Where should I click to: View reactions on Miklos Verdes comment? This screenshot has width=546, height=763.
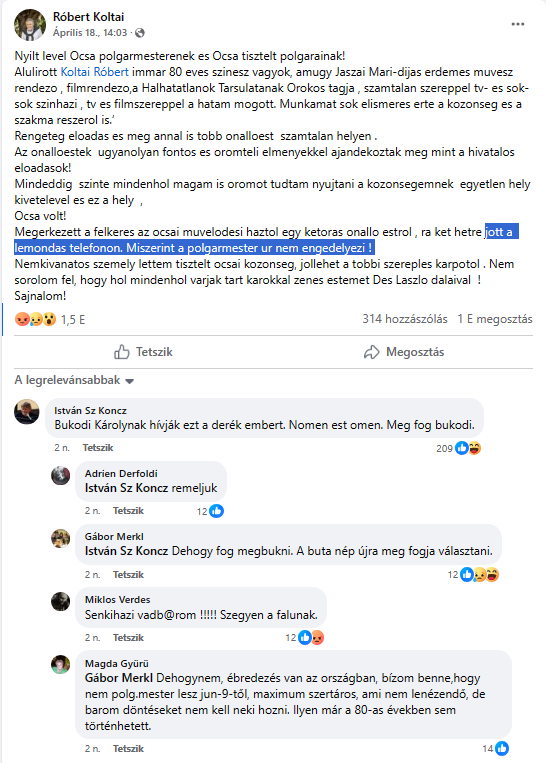tap(311, 637)
